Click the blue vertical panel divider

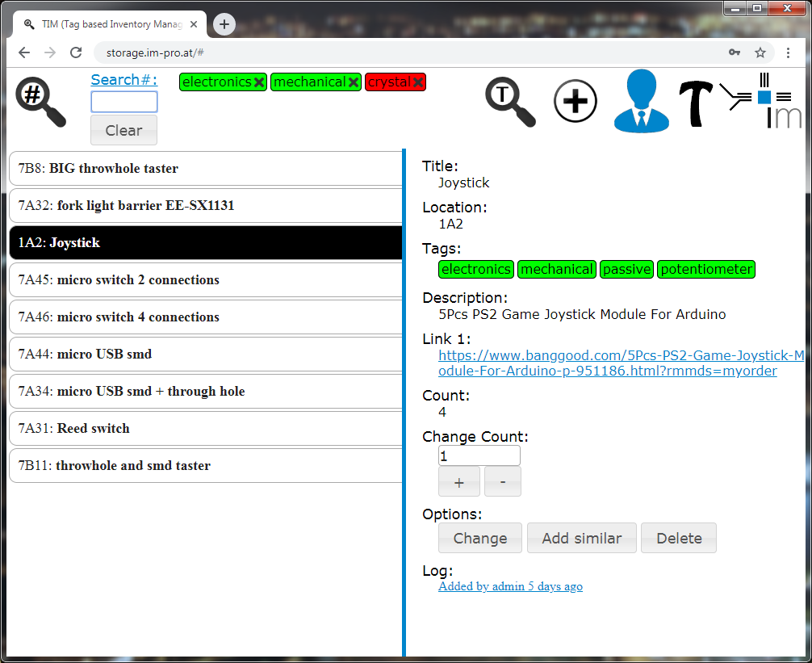point(404,403)
